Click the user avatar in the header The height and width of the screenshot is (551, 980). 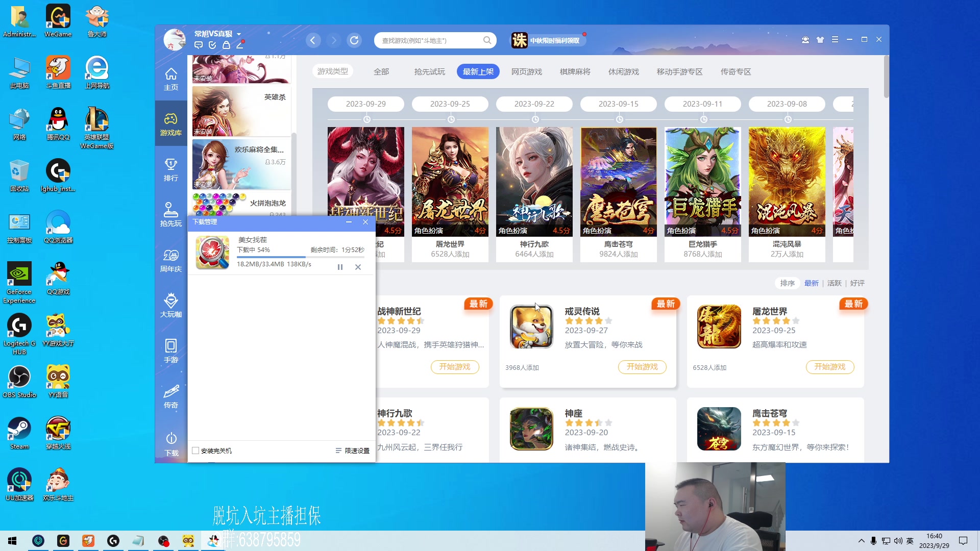pyautogui.click(x=174, y=40)
